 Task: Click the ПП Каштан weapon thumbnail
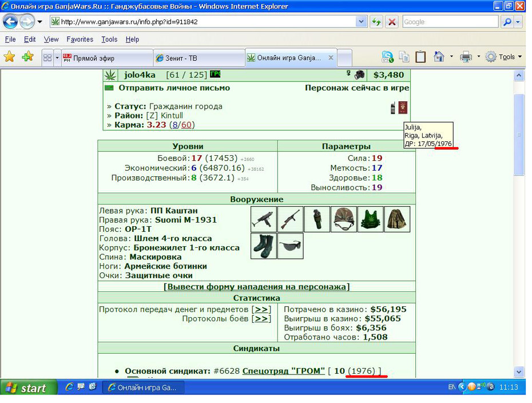pos(264,219)
